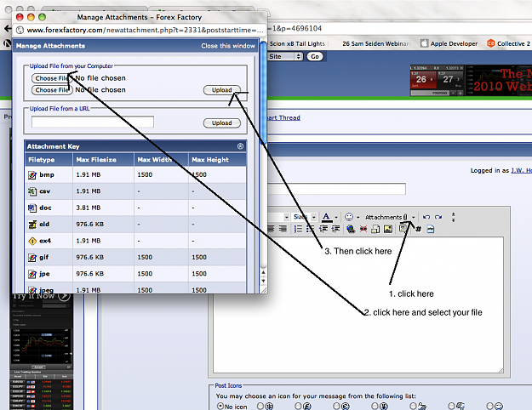
Task: Align text right in the editor toolbar
Action: point(283,229)
